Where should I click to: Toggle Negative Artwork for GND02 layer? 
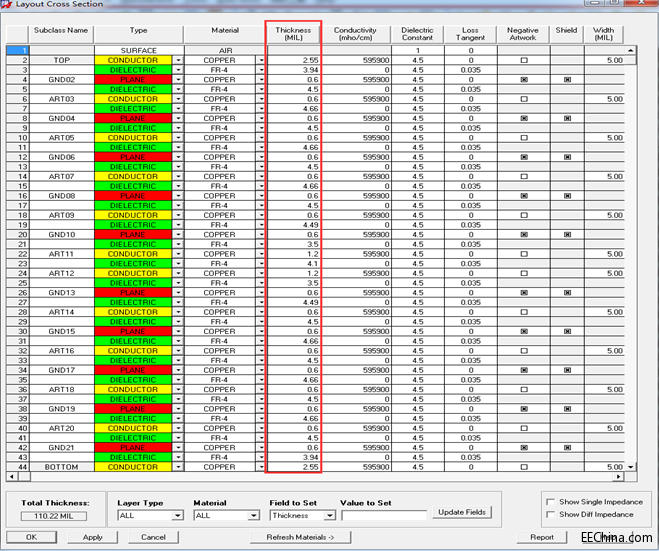coord(524,79)
